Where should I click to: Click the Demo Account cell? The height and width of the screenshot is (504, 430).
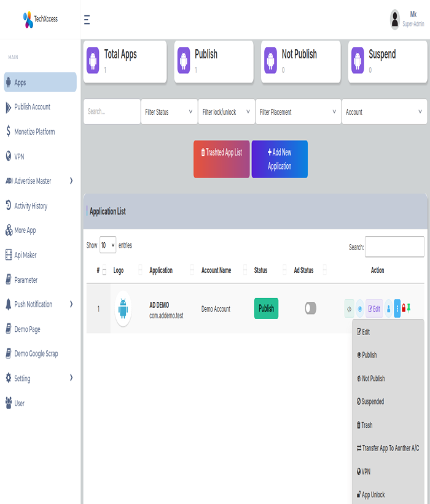(x=216, y=309)
